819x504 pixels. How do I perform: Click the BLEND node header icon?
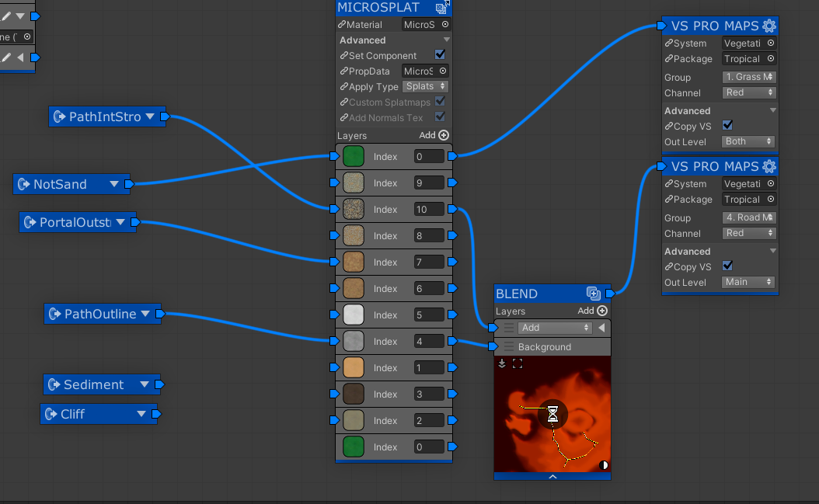(593, 294)
